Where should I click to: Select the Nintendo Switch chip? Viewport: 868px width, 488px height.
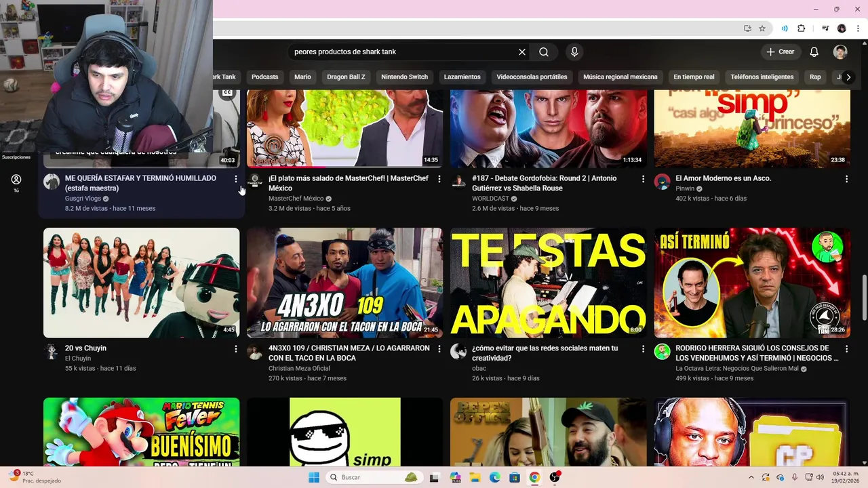pos(404,77)
